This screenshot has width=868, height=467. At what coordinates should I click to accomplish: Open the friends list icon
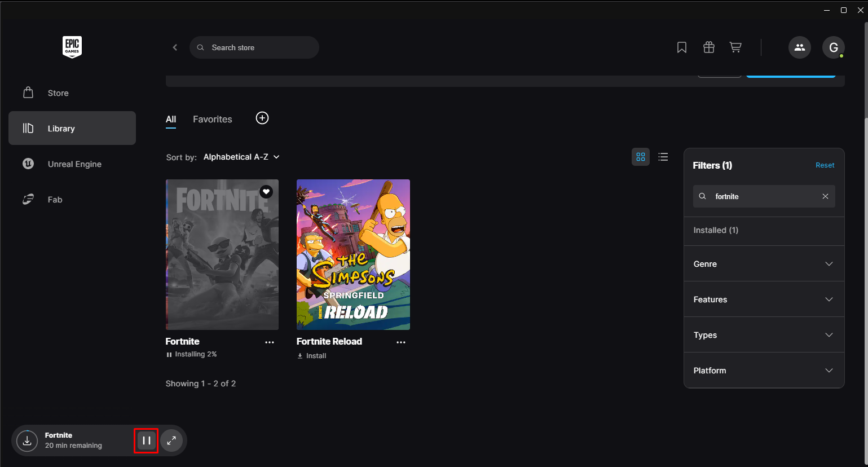click(800, 47)
